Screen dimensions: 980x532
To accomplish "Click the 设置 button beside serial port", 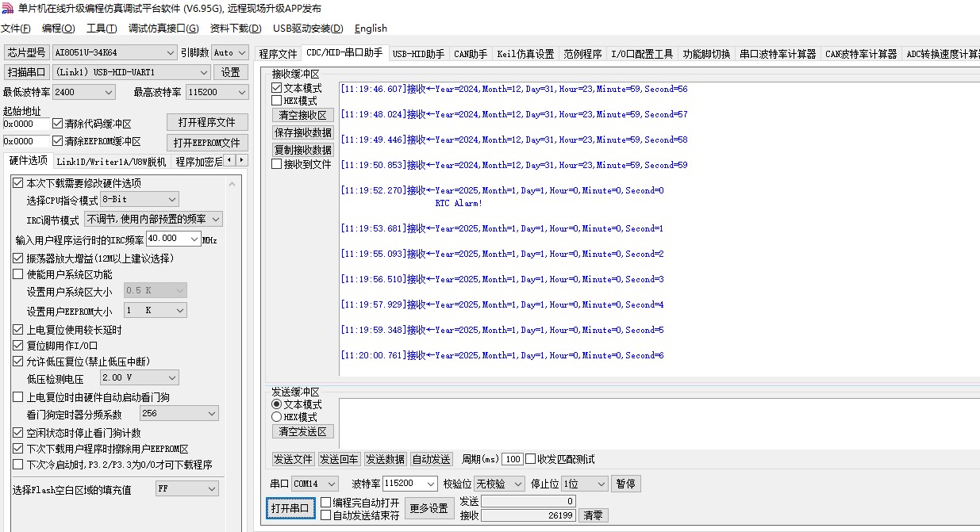I will [230, 72].
